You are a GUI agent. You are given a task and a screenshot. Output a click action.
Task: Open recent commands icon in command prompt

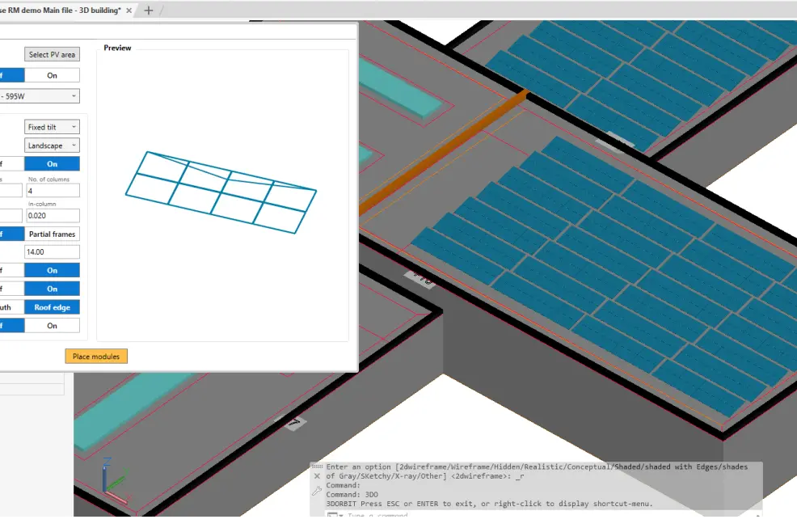click(x=335, y=515)
